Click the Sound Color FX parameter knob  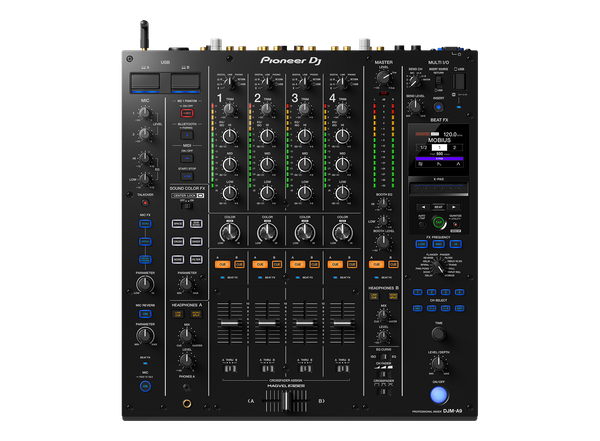pyautogui.click(x=186, y=284)
